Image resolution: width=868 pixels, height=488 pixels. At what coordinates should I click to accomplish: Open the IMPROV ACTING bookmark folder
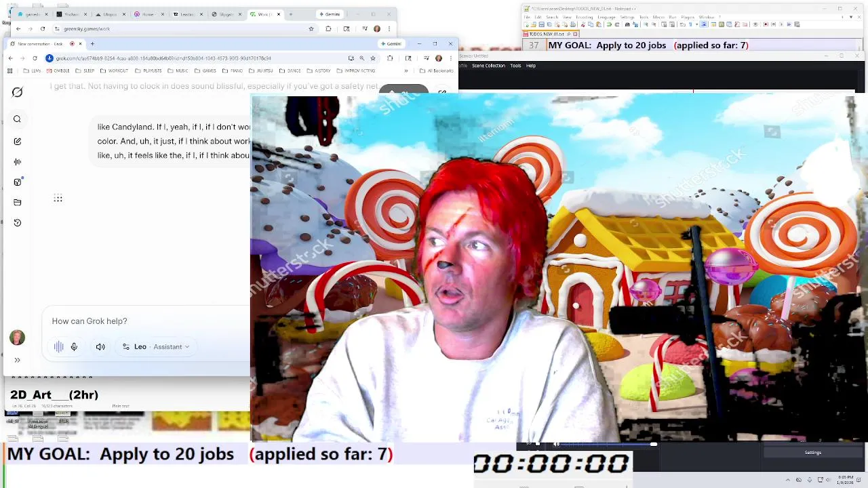[355, 70]
